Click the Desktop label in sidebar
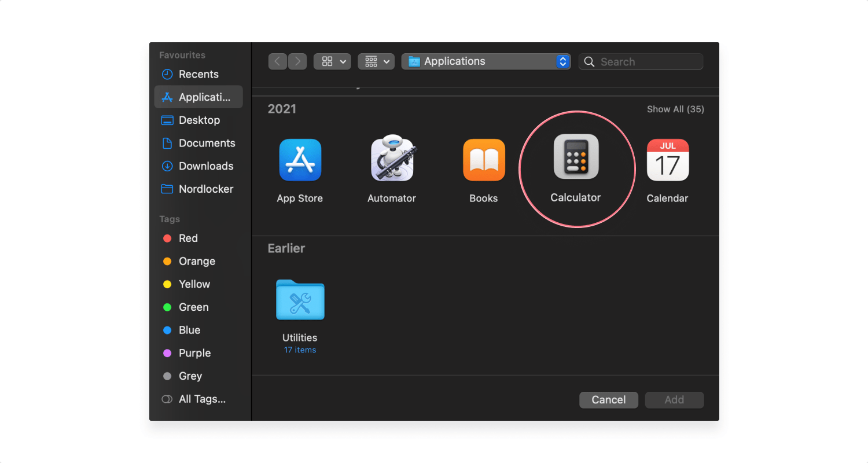The width and height of the screenshot is (868, 463). pos(200,120)
